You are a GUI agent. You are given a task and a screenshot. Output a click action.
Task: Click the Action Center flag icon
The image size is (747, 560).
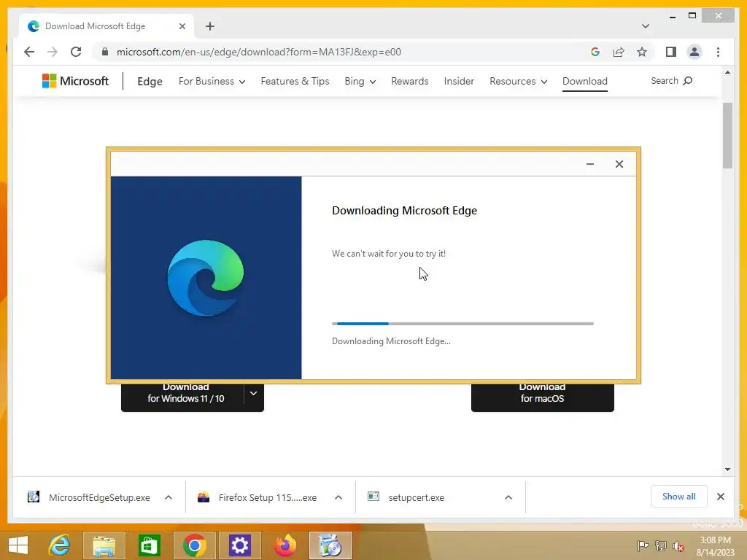pos(643,546)
